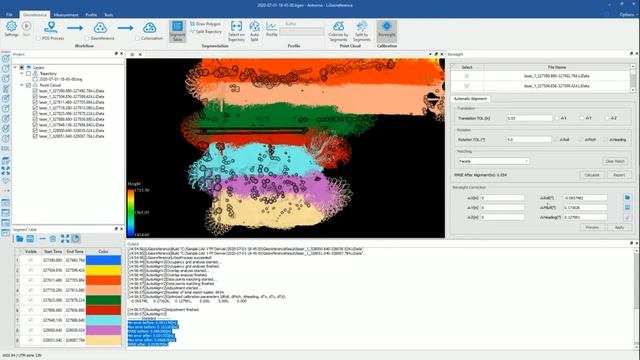Click the Clear Match button
This screenshot has width=640, height=360.
point(615,161)
